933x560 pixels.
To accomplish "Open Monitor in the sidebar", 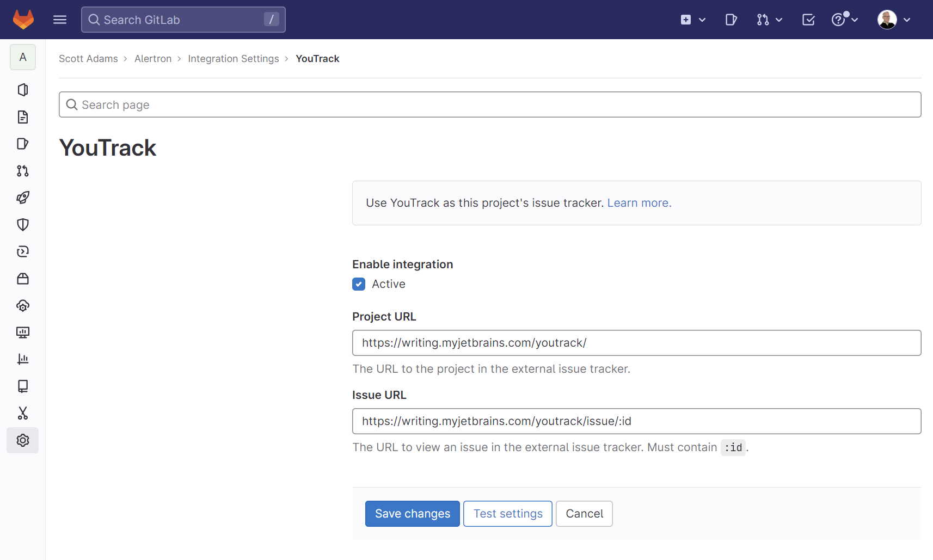I will click(x=23, y=333).
